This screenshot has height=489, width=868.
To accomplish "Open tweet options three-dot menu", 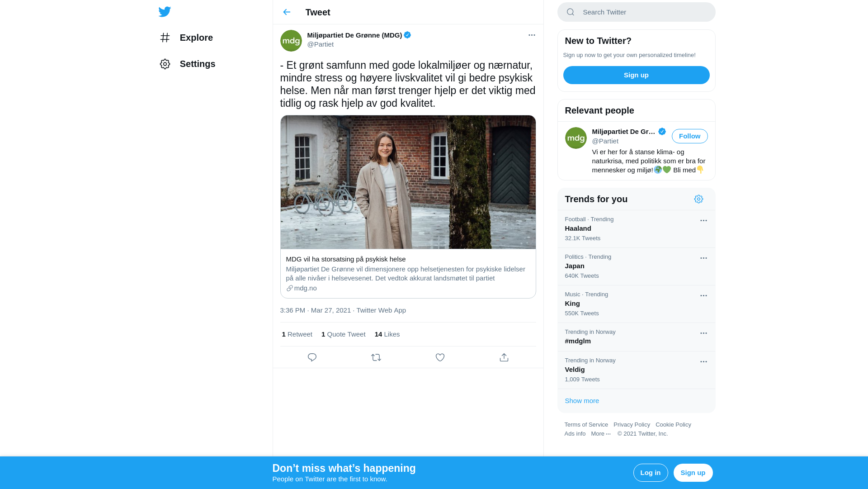I will click(x=532, y=35).
